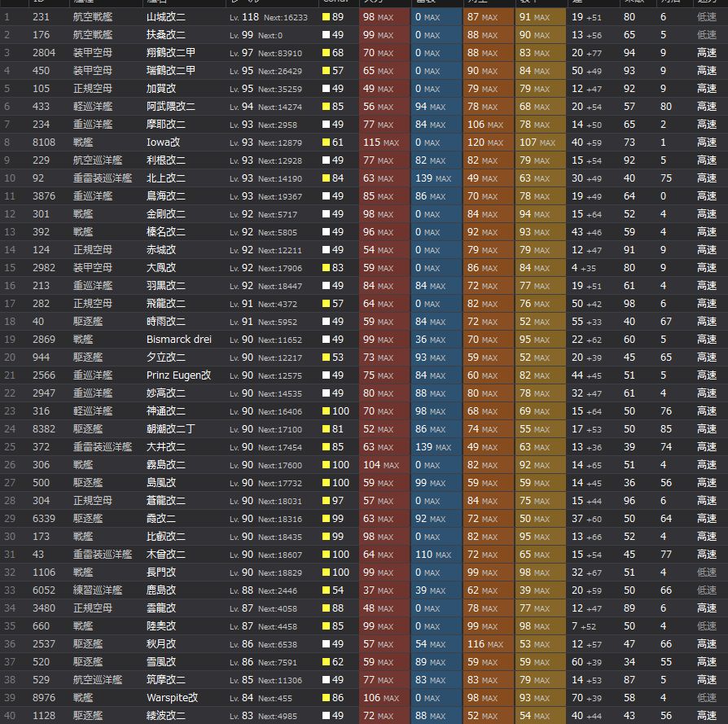Click the Warspite改 ship name
Screen dimensions: 728x724
173,697
